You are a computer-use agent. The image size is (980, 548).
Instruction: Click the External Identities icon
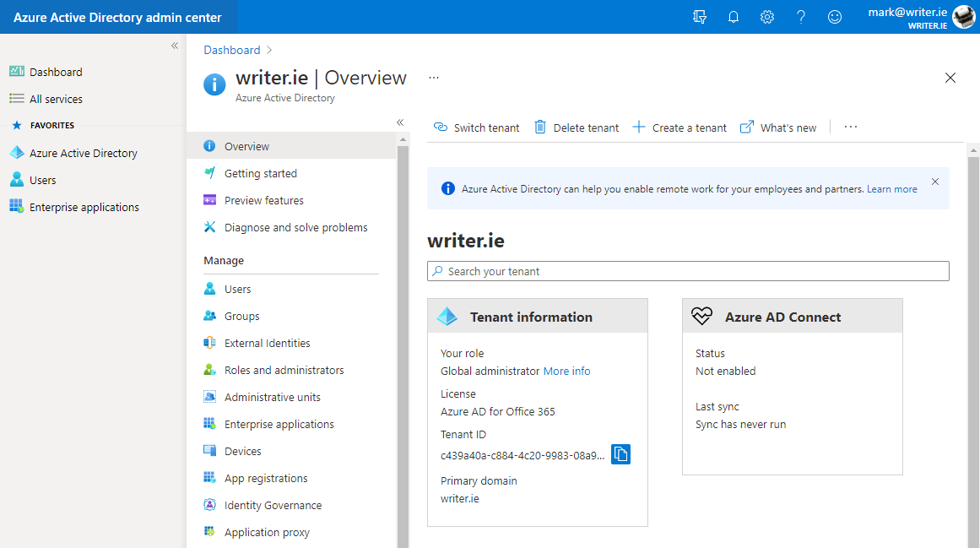pos(210,343)
